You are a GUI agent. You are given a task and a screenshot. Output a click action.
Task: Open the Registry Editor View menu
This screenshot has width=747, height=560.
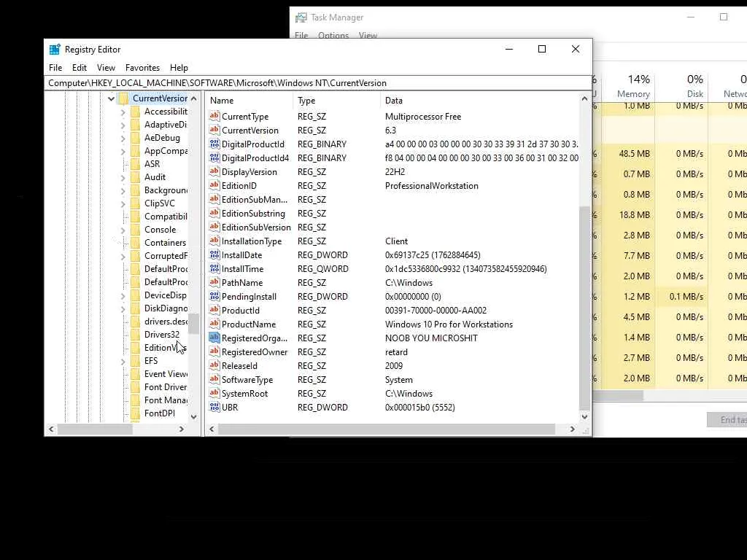click(x=106, y=68)
